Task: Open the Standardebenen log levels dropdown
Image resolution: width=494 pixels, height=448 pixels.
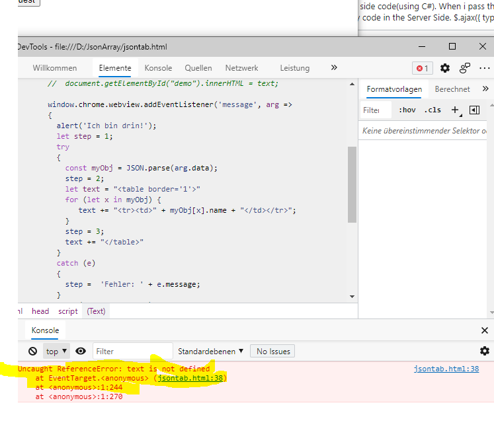Action: tap(211, 352)
